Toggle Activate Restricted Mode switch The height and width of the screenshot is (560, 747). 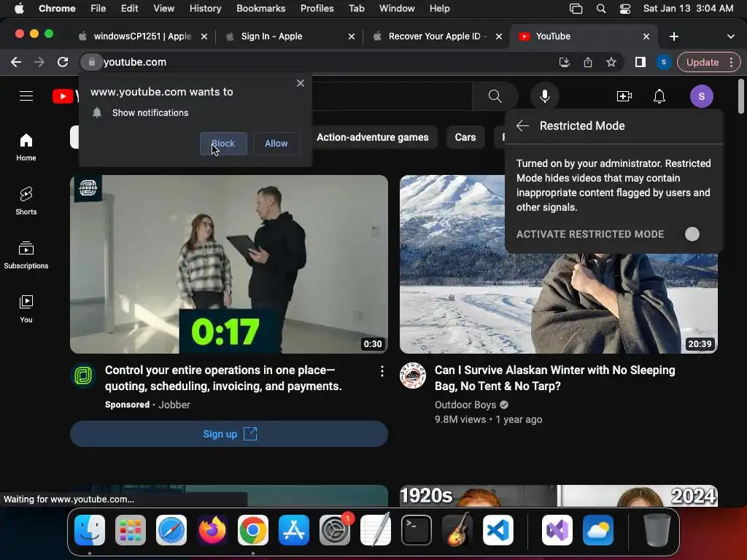pyautogui.click(x=692, y=234)
